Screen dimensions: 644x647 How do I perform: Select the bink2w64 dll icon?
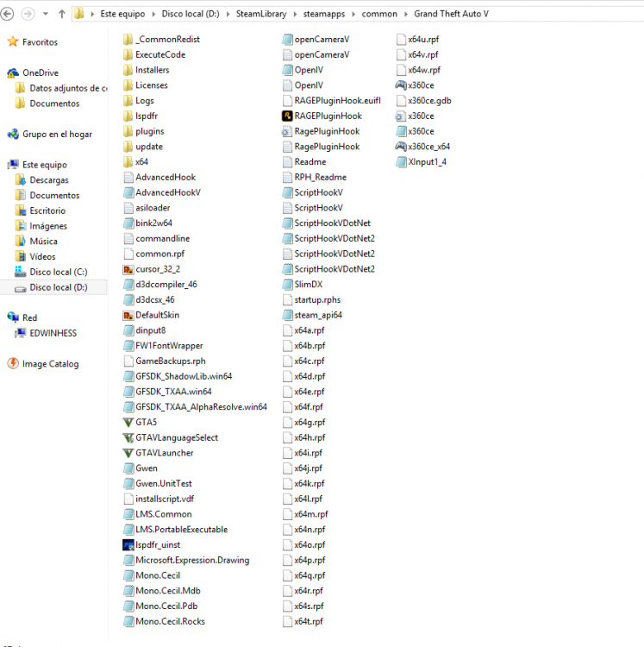click(128, 223)
